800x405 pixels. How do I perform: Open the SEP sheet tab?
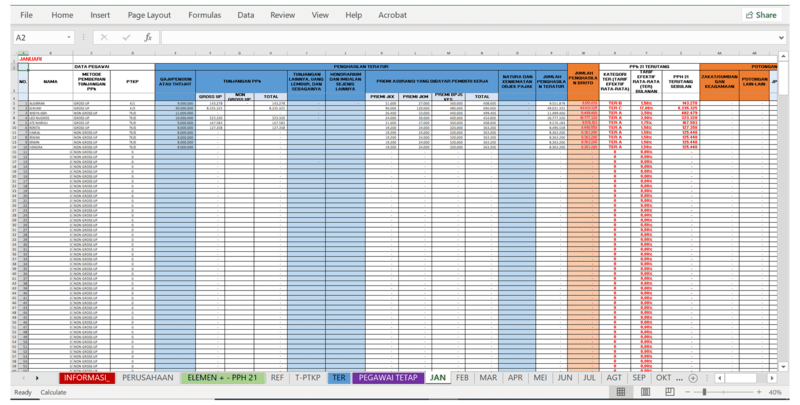639,378
